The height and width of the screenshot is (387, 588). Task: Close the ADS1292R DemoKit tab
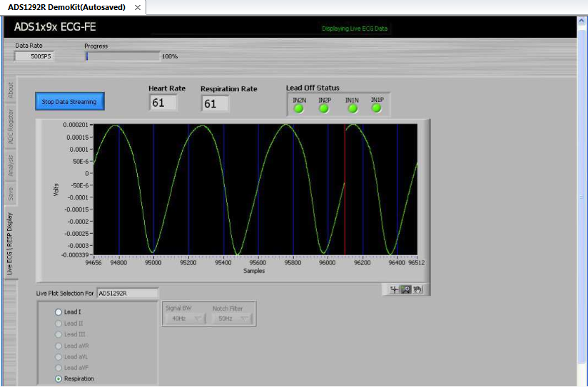coord(138,8)
